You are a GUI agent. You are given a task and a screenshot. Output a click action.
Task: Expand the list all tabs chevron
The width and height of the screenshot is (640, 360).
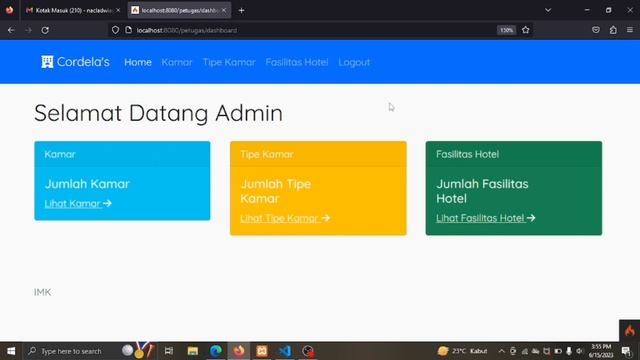548,10
